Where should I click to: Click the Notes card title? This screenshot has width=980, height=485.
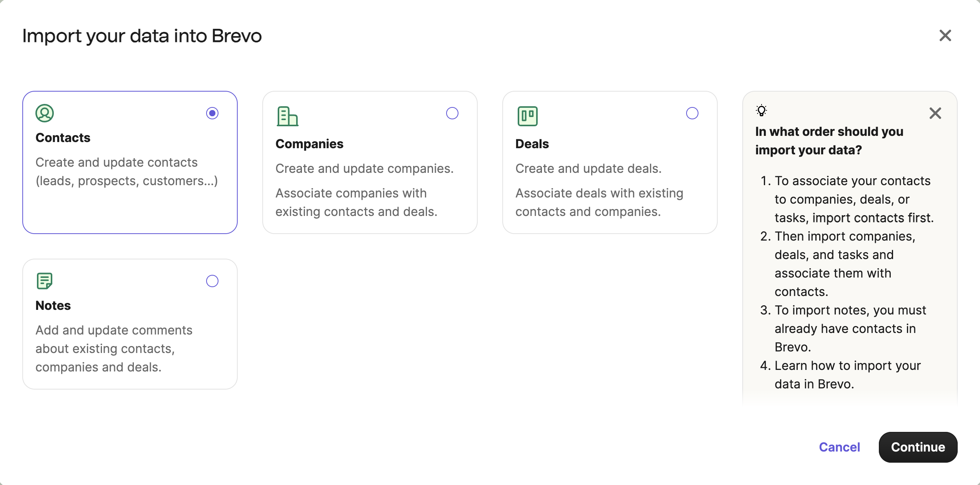click(53, 306)
